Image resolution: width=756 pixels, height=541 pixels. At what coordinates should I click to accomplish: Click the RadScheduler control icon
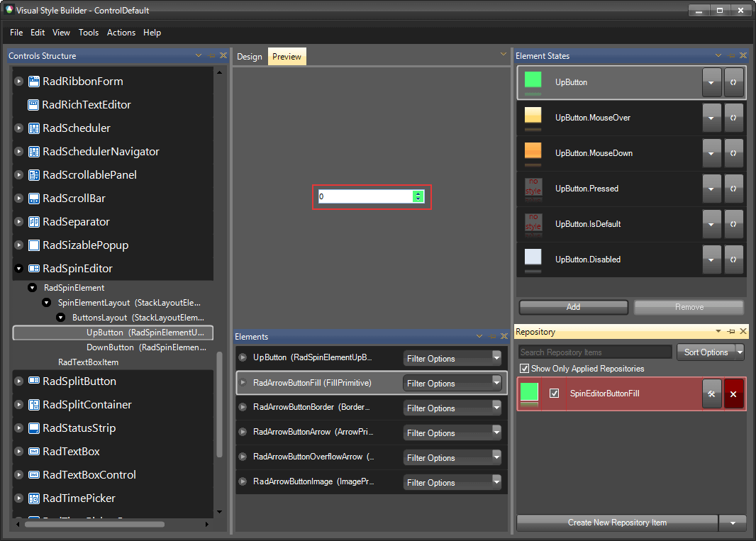click(34, 128)
